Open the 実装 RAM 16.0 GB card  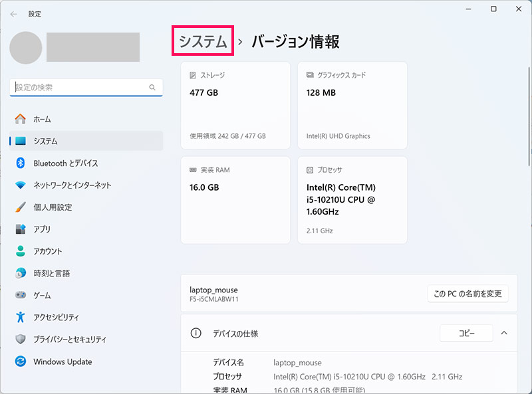tap(235, 200)
